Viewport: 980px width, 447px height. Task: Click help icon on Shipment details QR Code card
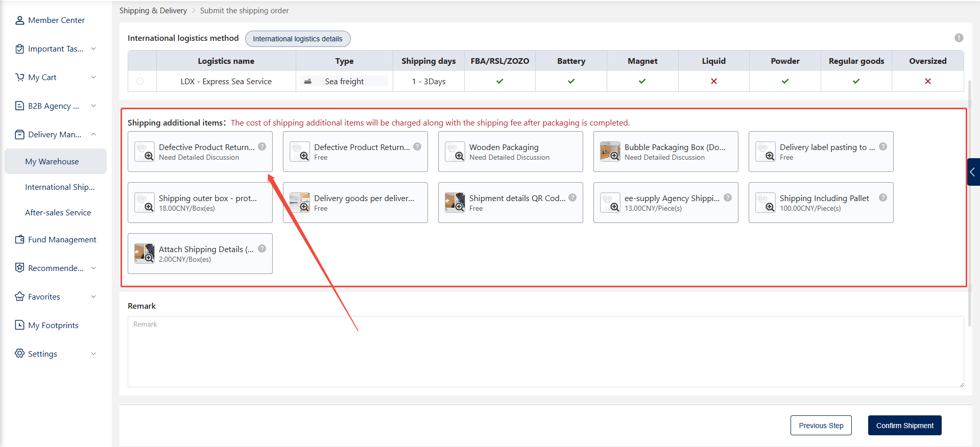tap(572, 197)
